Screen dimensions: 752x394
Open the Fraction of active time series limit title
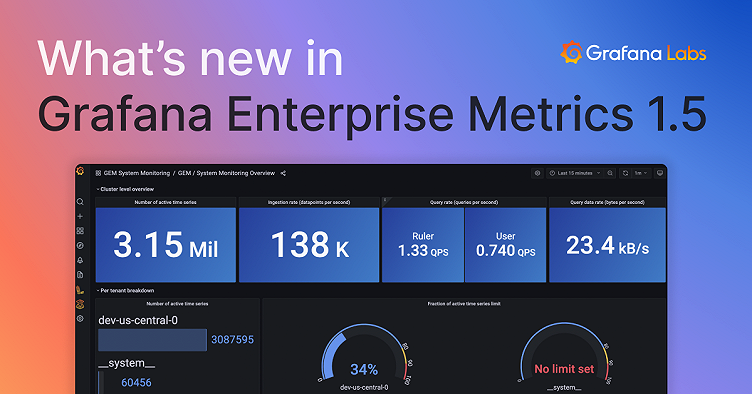[464, 303]
